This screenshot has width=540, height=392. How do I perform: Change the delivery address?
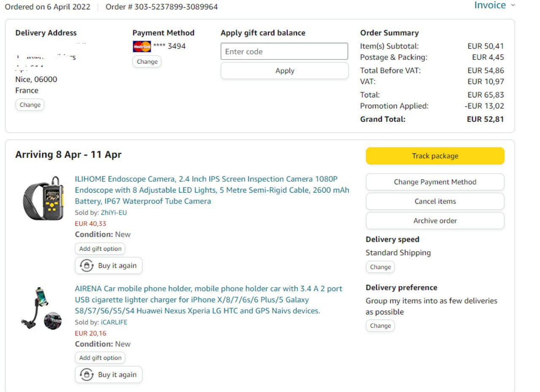click(x=30, y=105)
